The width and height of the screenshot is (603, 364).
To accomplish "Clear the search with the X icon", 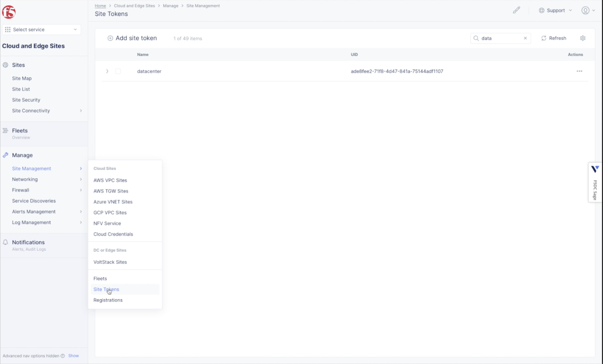I will click(x=525, y=38).
